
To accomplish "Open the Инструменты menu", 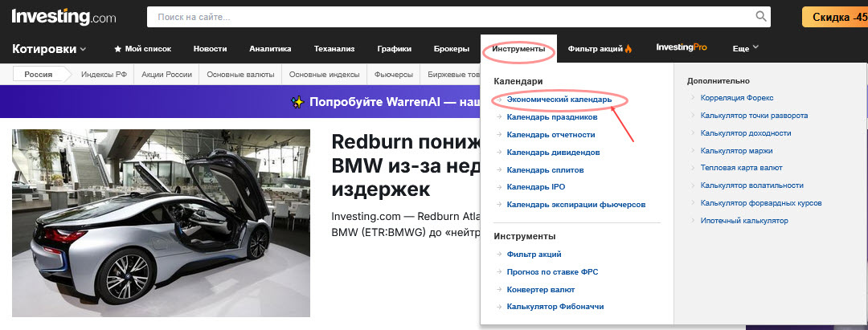I will click(x=518, y=49).
